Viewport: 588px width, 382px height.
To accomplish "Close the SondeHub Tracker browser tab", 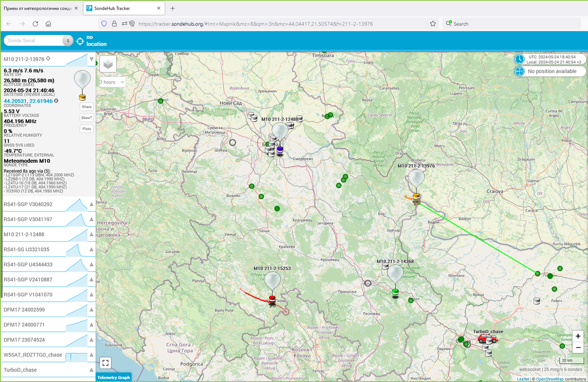I will 159,8.
